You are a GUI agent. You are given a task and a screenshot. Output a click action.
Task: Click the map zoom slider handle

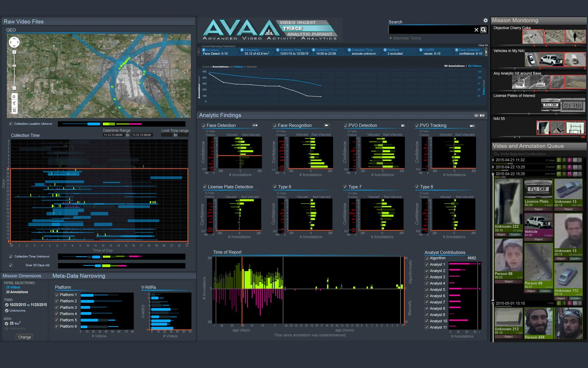pos(14,66)
